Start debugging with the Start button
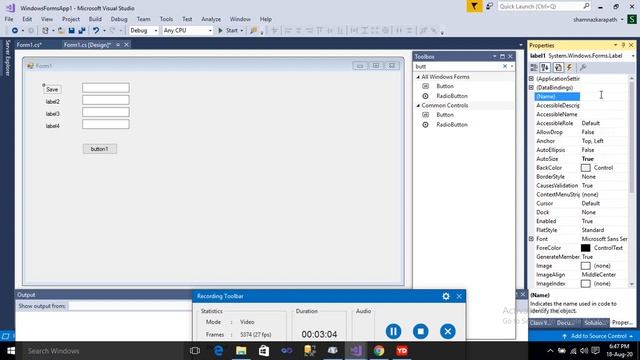640x360 pixels. (x=230, y=31)
